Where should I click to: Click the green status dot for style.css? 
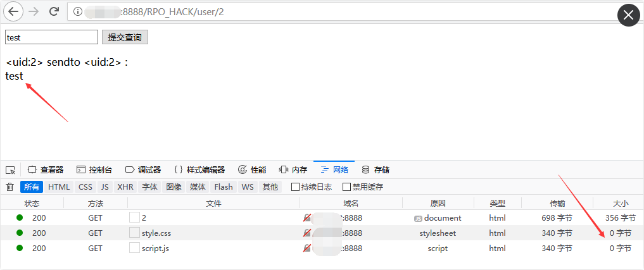20,233
